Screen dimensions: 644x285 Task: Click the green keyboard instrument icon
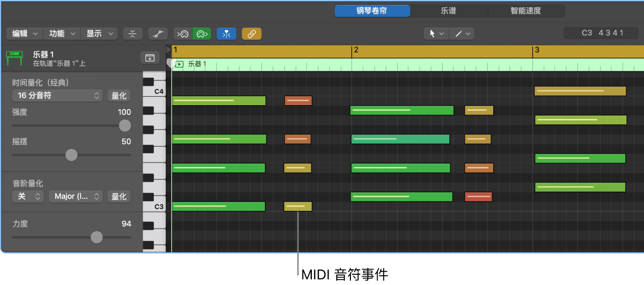pos(14,58)
